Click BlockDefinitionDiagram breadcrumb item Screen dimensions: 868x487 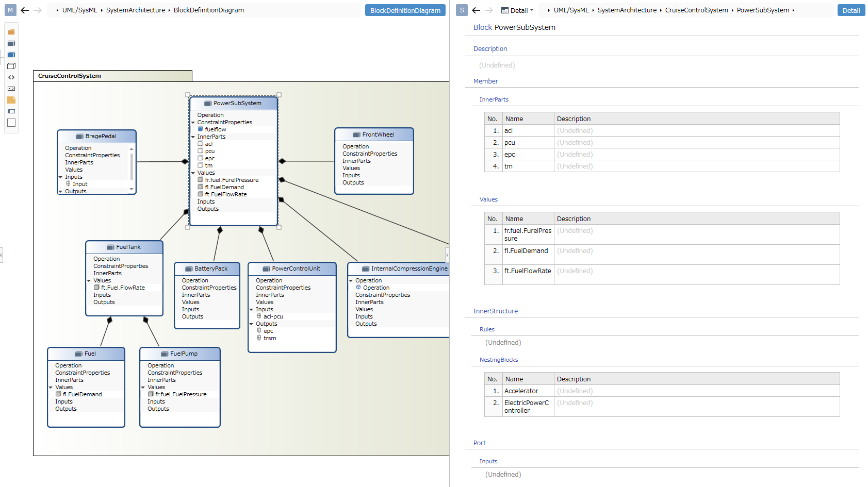point(209,10)
